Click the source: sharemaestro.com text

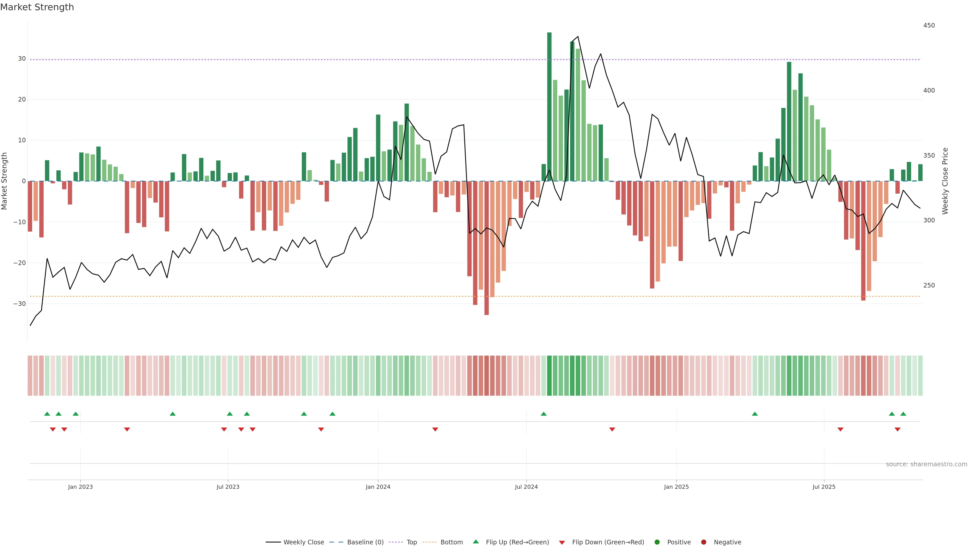pyautogui.click(x=926, y=464)
